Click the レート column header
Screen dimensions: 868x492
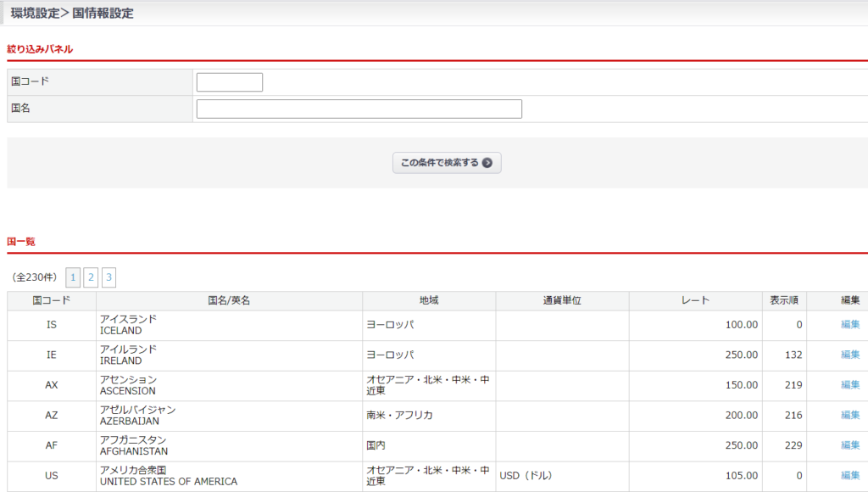[x=695, y=301]
